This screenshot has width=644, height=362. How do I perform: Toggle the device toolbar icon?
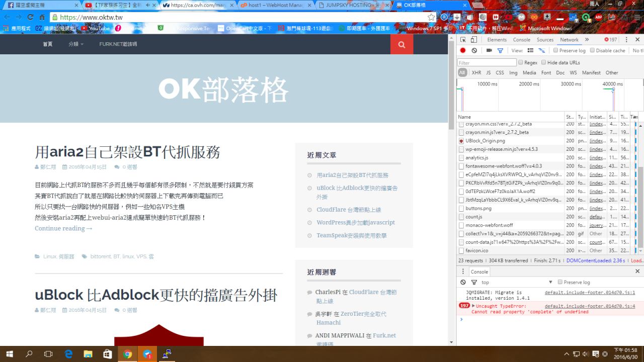(474, 40)
